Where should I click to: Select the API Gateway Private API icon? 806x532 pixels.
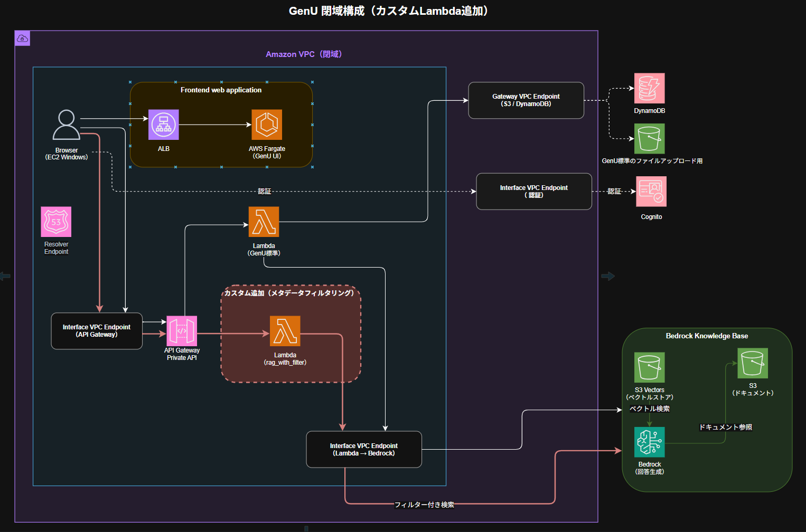[182, 331]
